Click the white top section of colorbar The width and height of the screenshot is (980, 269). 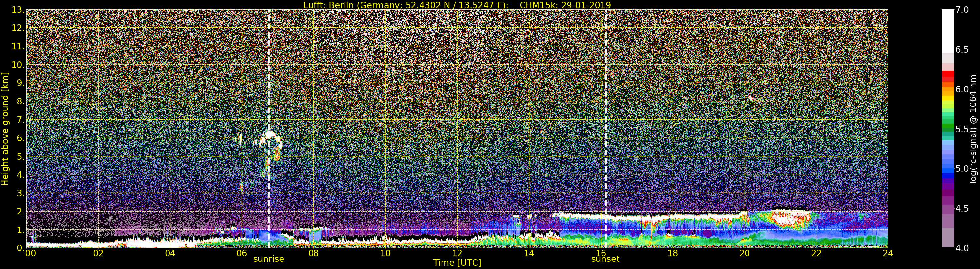948,31
